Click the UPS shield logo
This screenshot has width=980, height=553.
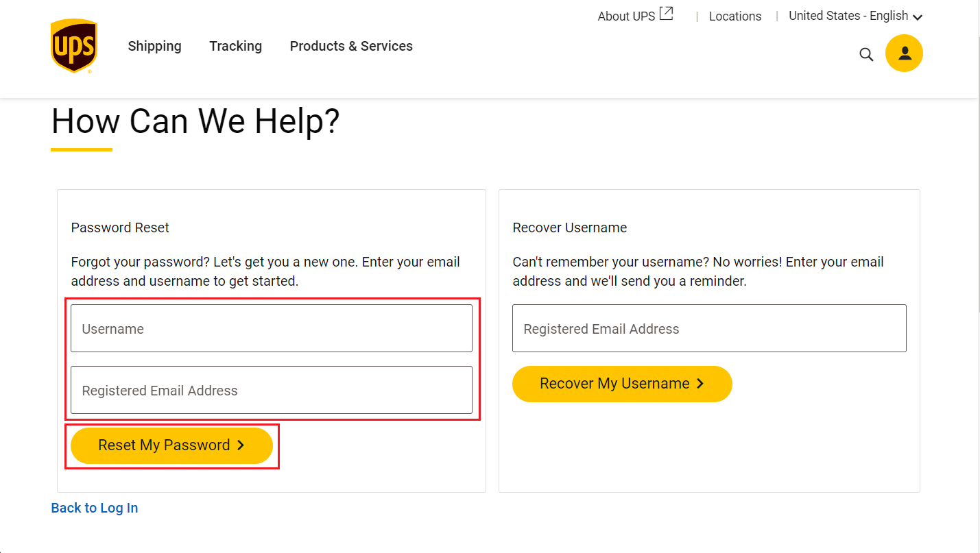73,46
